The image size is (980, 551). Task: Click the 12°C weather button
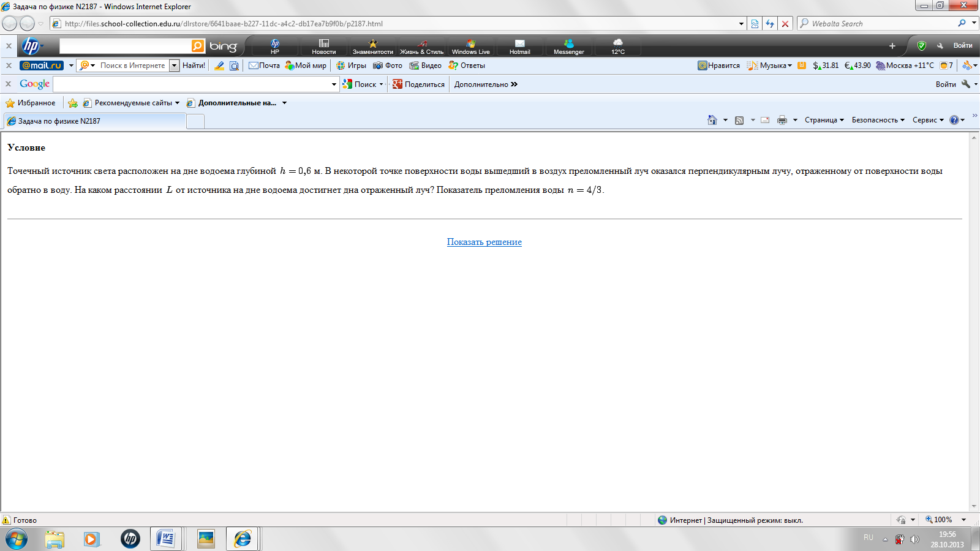pos(618,46)
